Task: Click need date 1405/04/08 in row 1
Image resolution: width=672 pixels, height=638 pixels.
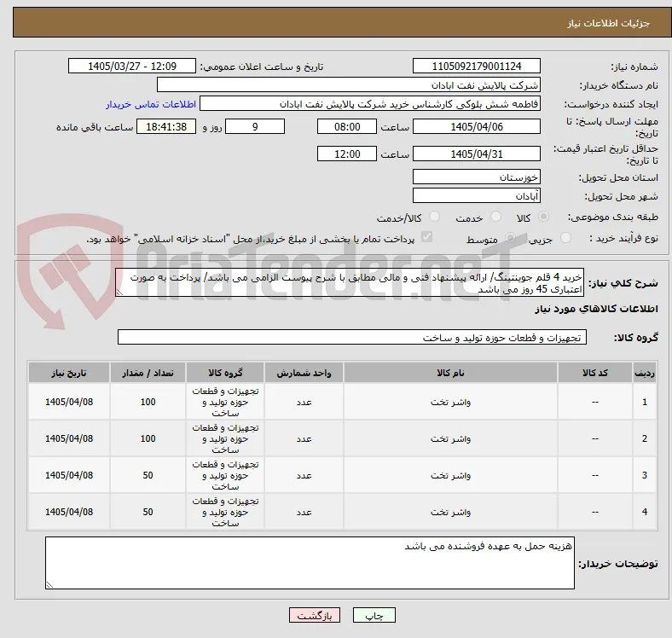Action: click(x=69, y=402)
